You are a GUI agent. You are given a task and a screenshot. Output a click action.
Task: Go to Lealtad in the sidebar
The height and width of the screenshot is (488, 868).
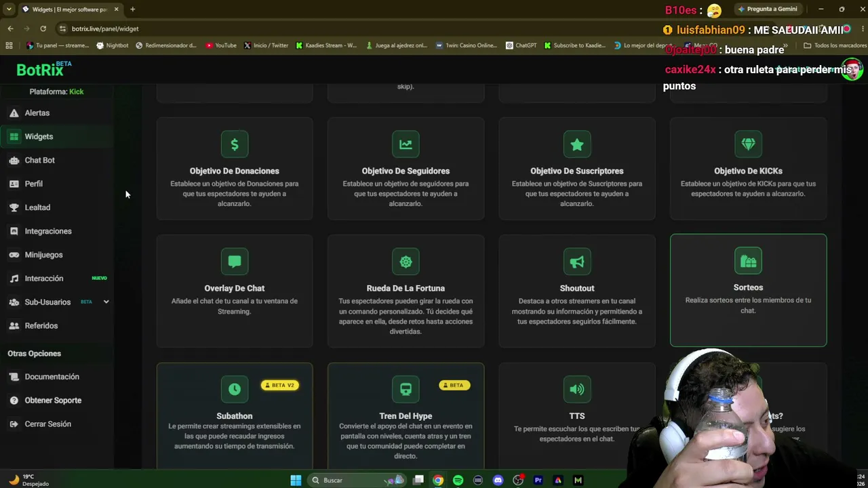(x=57, y=208)
